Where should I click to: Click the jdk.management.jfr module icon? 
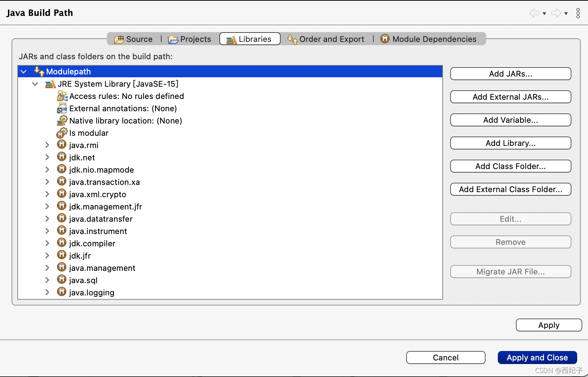(62, 206)
